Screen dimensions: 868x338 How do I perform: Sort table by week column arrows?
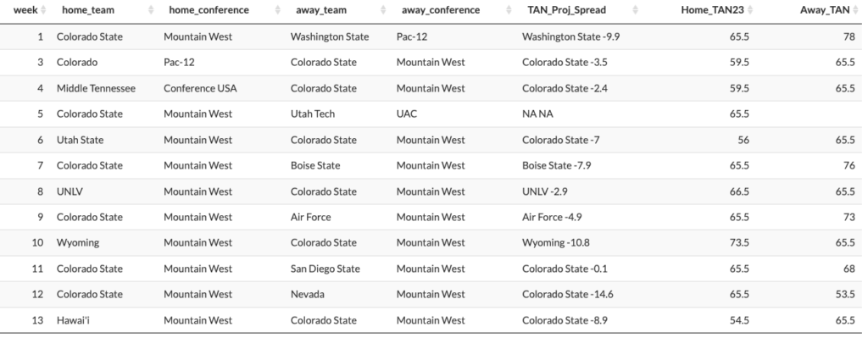point(44,10)
